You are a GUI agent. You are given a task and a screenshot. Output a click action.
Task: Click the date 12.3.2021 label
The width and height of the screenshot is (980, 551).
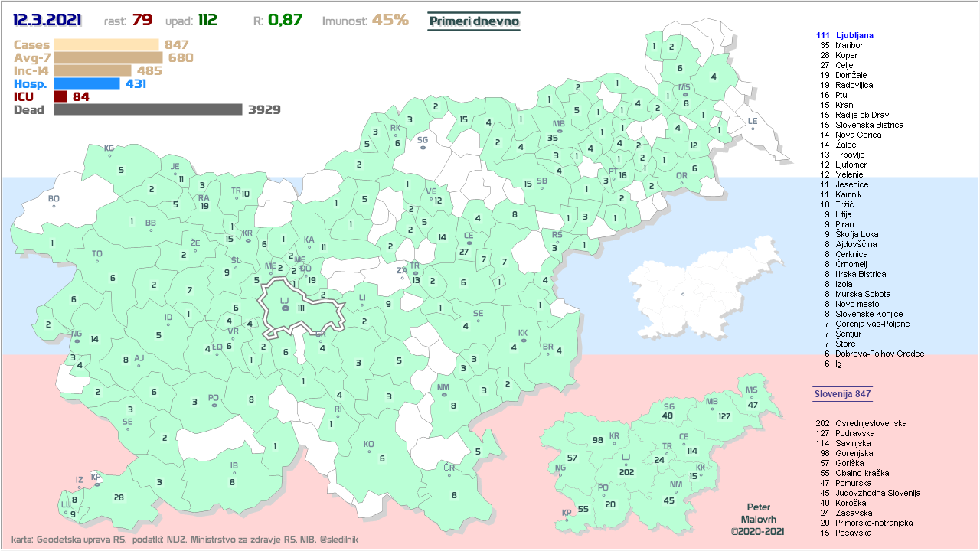click(47, 20)
